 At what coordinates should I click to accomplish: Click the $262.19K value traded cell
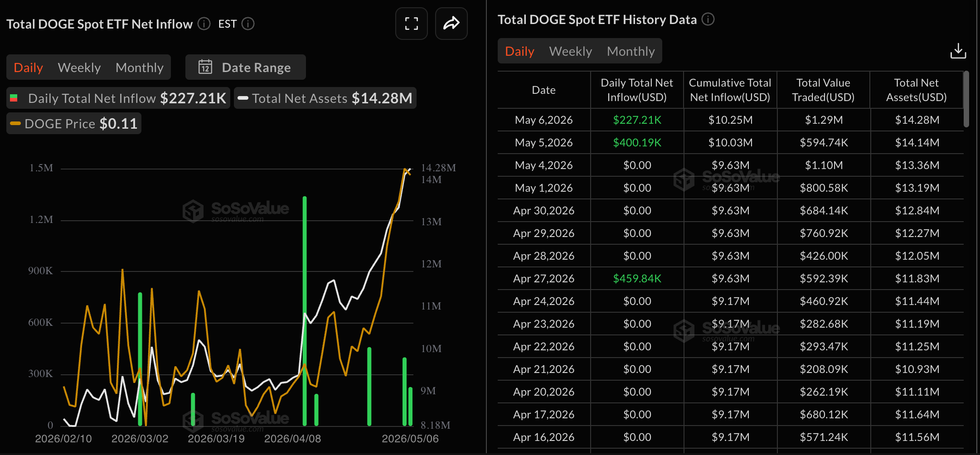824,392
